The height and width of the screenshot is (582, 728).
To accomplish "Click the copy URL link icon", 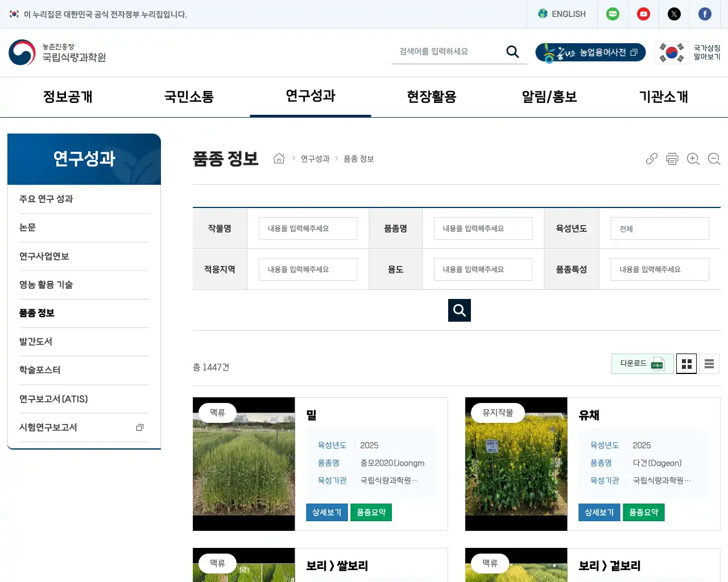I will pyautogui.click(x=651, y=159).
